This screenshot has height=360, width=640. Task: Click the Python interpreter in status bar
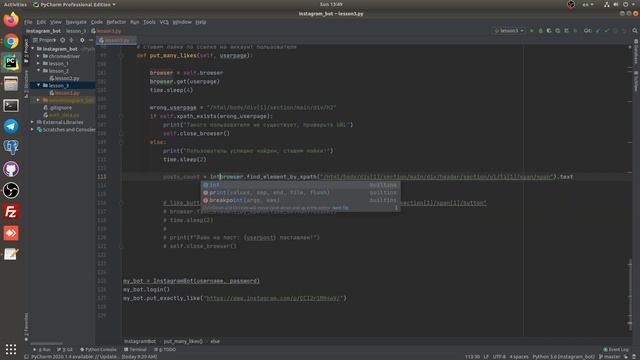pyautogui.click(x=564, y=357)
